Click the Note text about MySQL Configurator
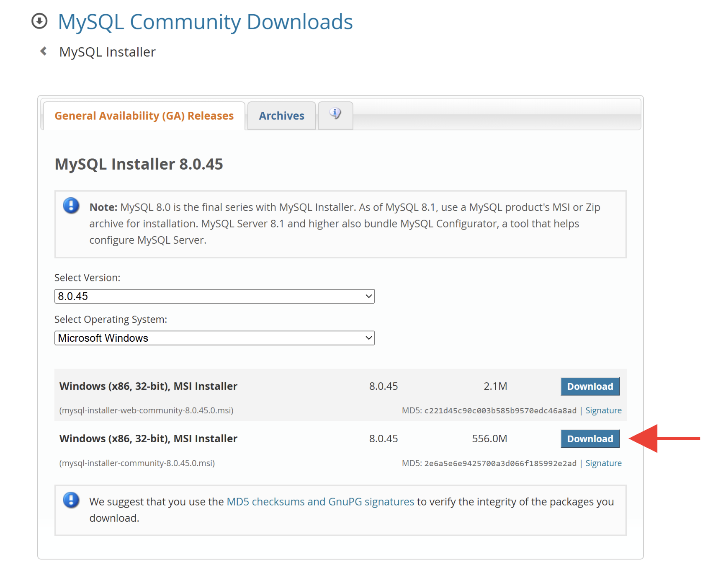Screen dimensions: 721x588 pyautogui.click(x=345, y=224)
